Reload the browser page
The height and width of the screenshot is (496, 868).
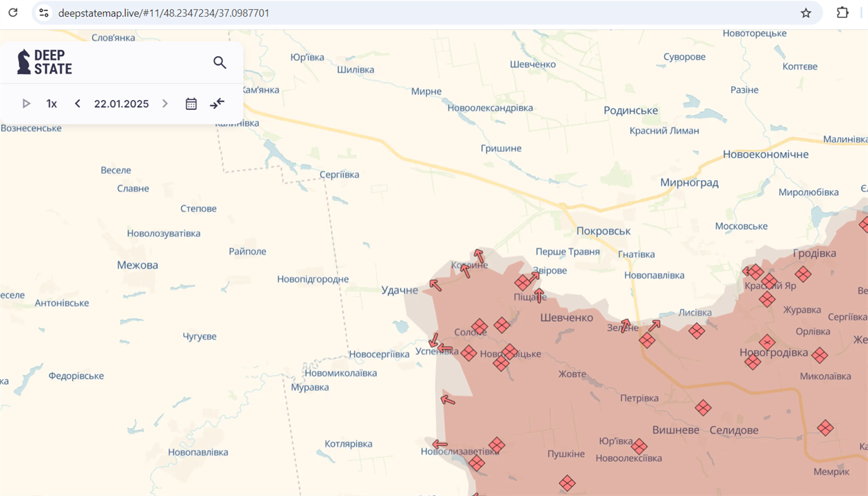coord(12,13)
